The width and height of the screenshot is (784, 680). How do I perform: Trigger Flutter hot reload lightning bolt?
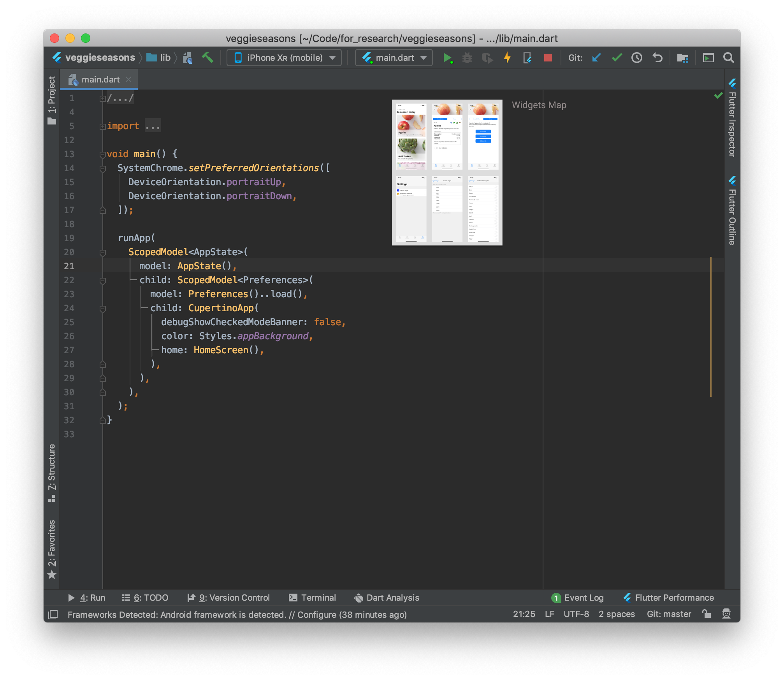coord(507,58)
